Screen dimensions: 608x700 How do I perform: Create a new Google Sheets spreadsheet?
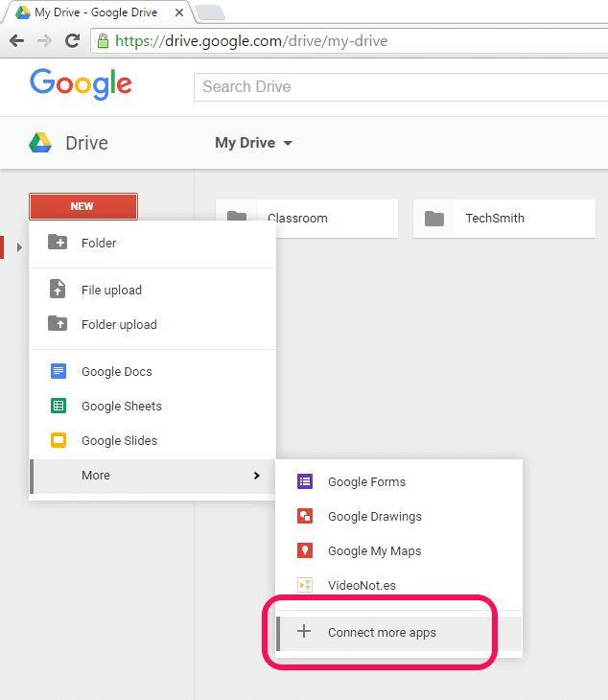click(152, 406)
